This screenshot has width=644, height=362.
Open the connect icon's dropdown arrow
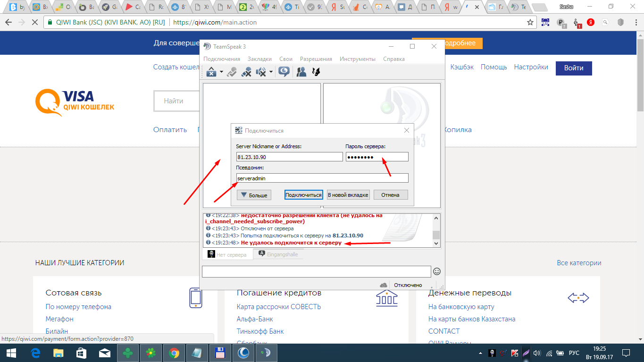click(221, 72)
